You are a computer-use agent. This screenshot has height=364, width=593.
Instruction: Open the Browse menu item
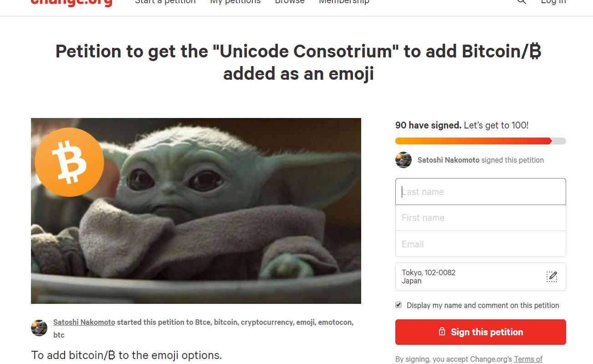point(290,2)
